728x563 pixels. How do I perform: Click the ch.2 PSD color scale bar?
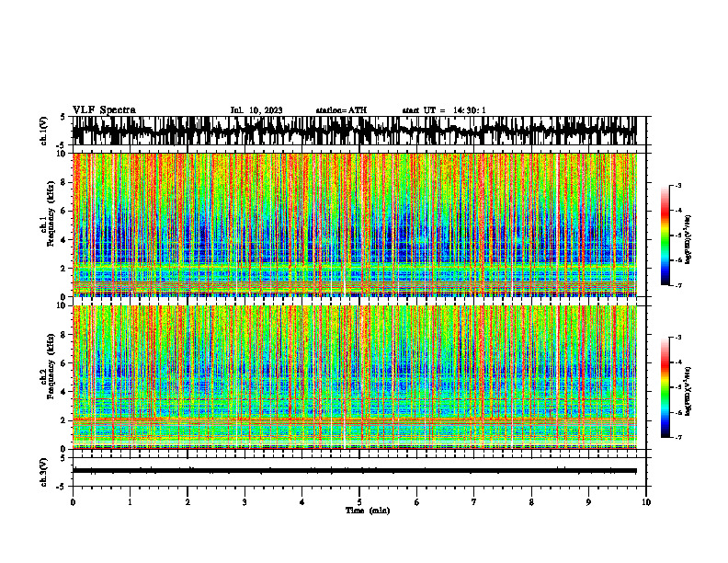[x=665, y=387]
